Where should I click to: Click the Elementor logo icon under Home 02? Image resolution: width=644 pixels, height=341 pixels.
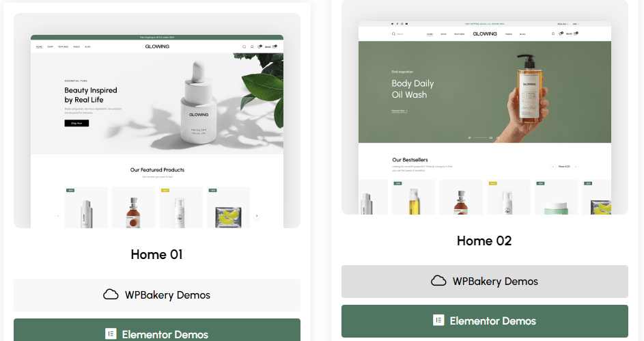(438, 320)
